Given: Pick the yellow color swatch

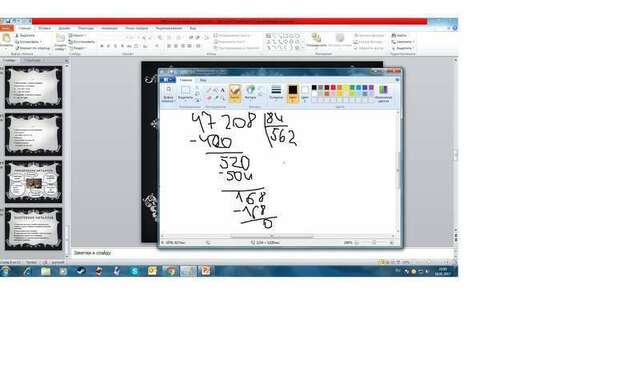Looking at the screenshot, I should click(x=346, y=87).
